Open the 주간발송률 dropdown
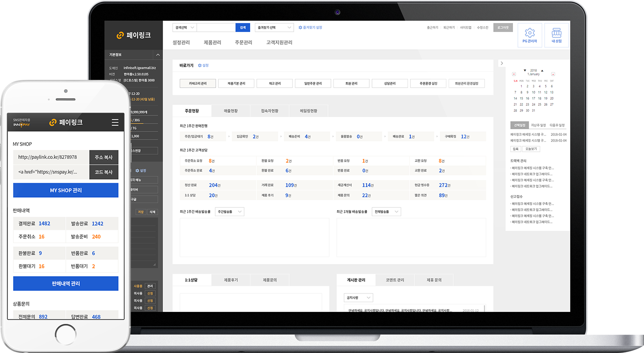Viewport: 644px width, 353px height. point(229,212)
